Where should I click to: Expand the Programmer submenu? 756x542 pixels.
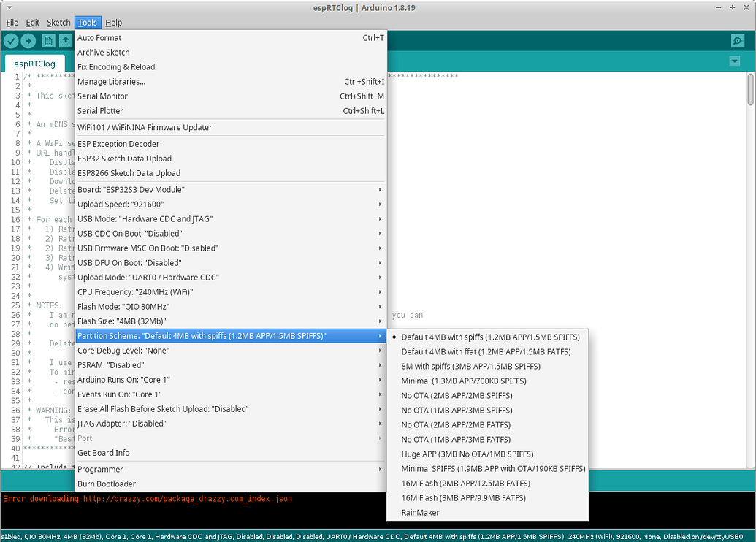231,469
